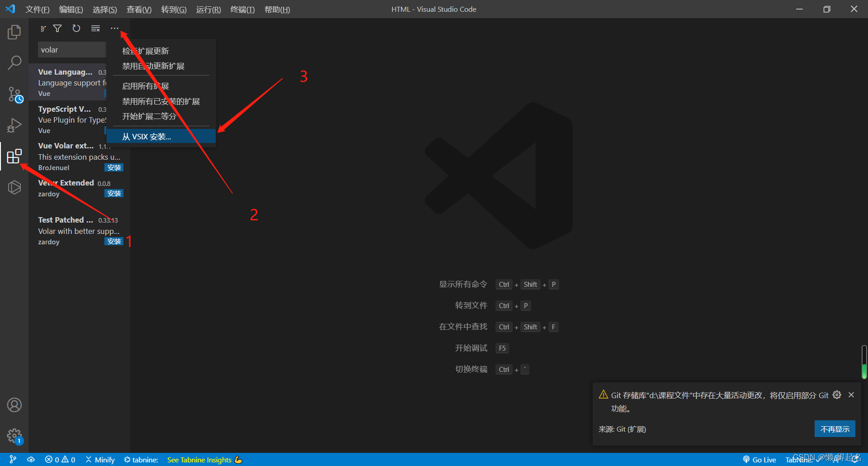Select 检查扩展更新 menu entry
Viewport: 868px width, 466px height.
(161, 51)
